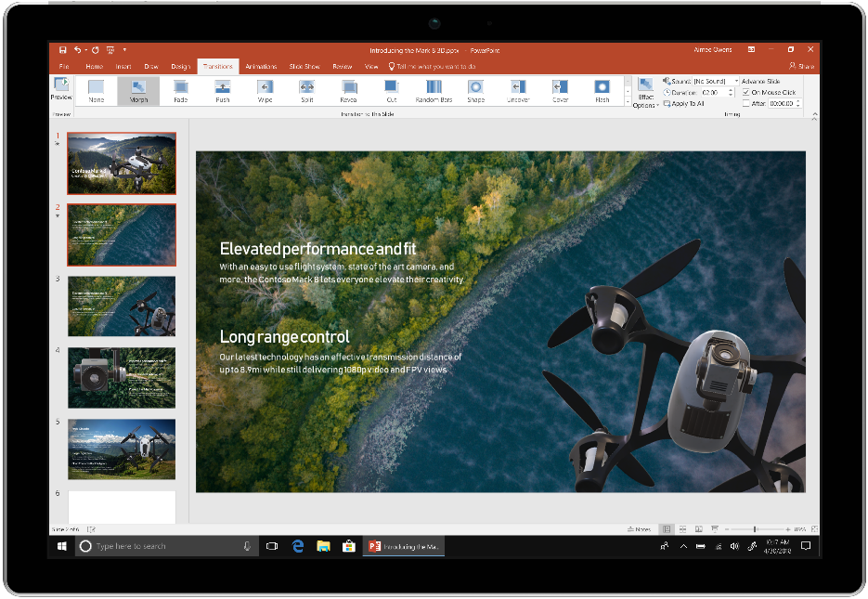Switch to the Animations tab
The height and width of the screenshot is (599, 868).
click(261, 66)
